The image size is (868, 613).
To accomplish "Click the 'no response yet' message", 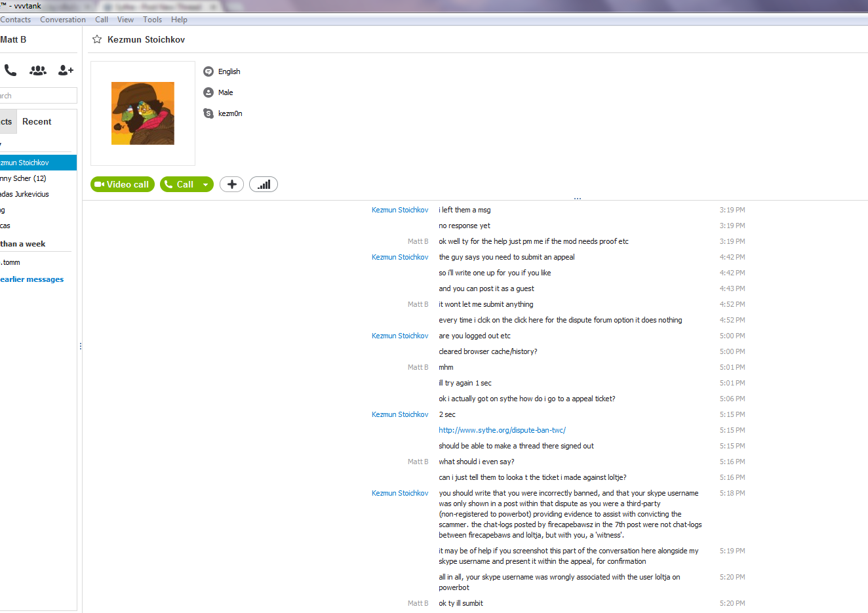I will point(464,226).
